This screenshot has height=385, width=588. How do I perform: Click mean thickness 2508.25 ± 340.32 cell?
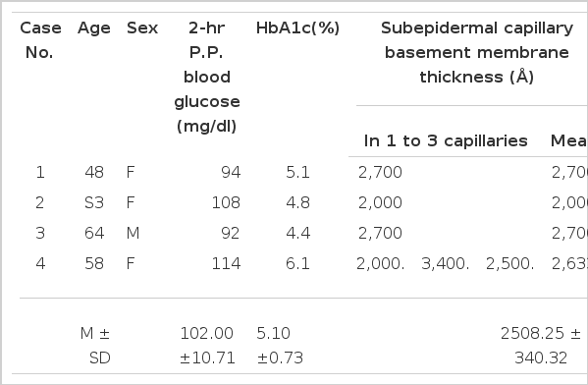[x=541, y=346]
